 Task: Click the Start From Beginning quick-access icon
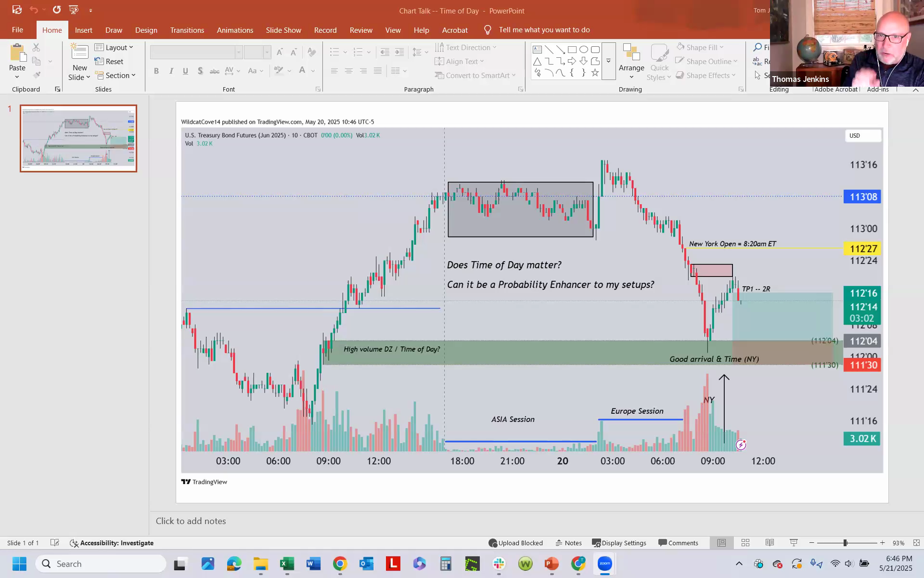(x=74, y=10)
